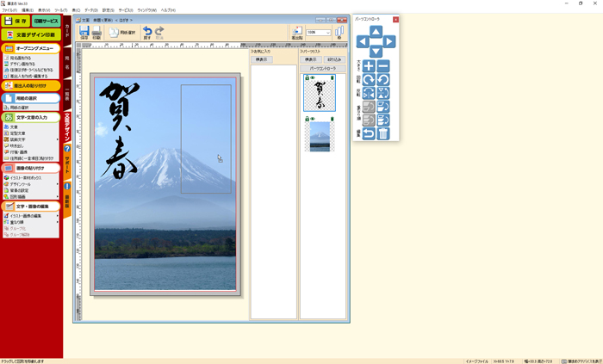Screen dimensions: 603x364
Task: Click the 印刷サービス button
Action: [x=47, y=21]
